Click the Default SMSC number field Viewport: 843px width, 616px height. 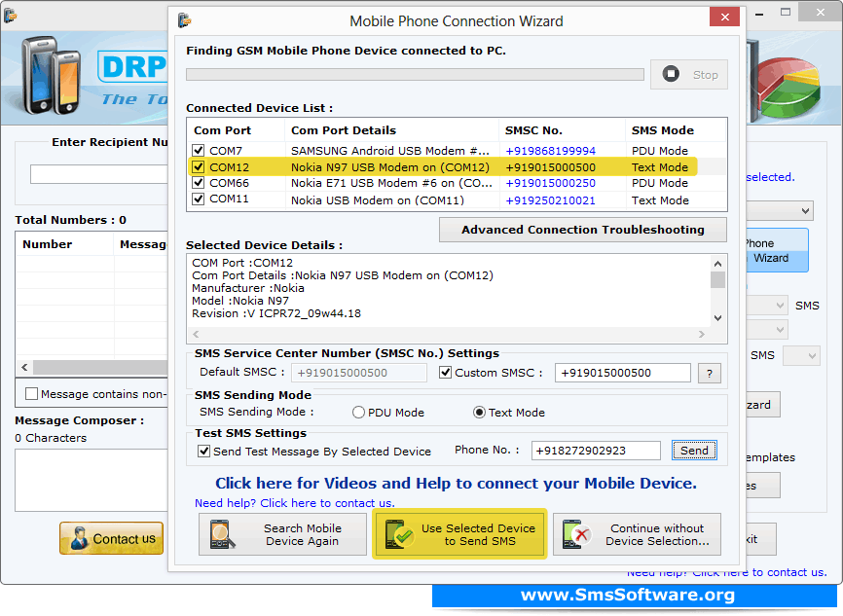click(358, 373)
